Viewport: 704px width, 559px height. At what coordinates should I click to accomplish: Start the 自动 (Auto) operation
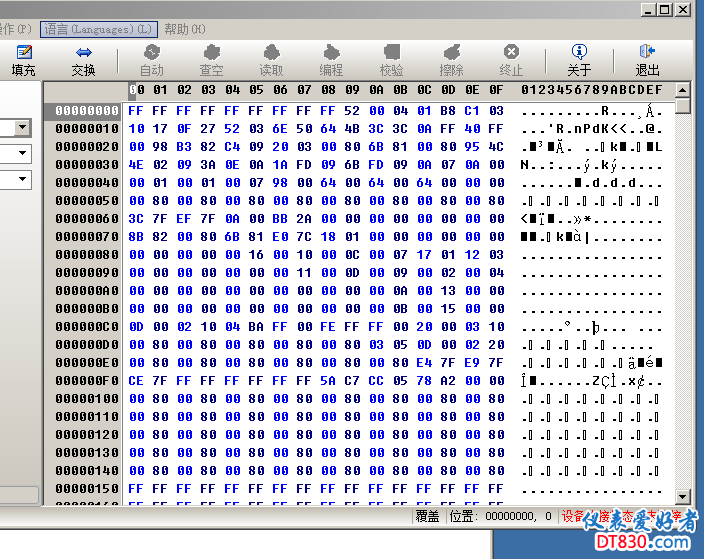(151, 60)
